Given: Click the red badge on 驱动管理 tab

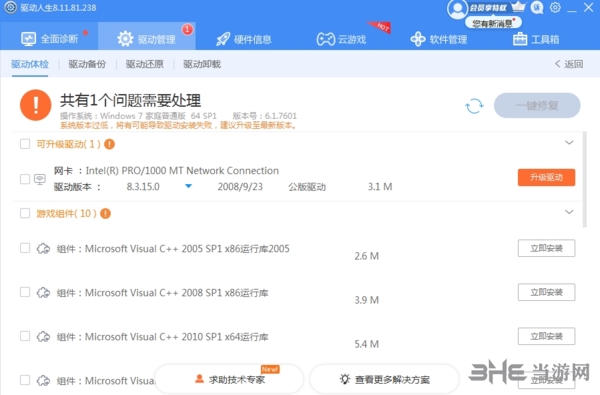Looking at the screenshot, I should click(187, 29).
